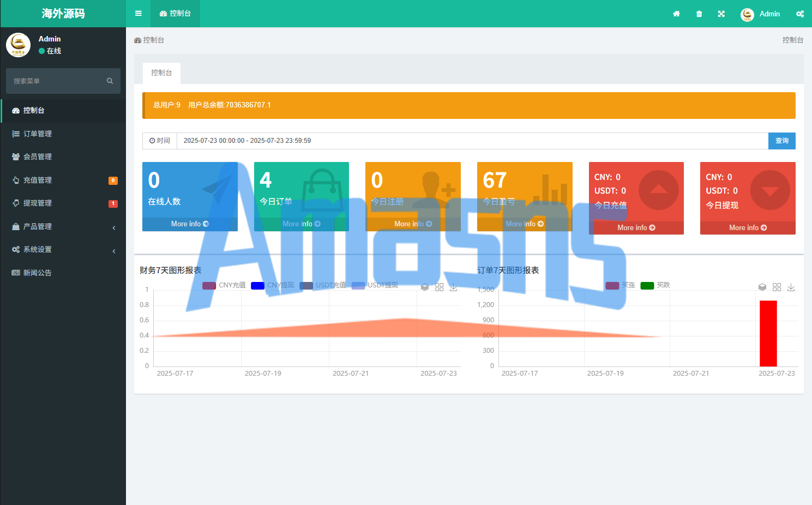Expand the 产品管理 sidebar menu
Image resolution: width=812 pixels, height=505 pixels.
tap(63, 226)
